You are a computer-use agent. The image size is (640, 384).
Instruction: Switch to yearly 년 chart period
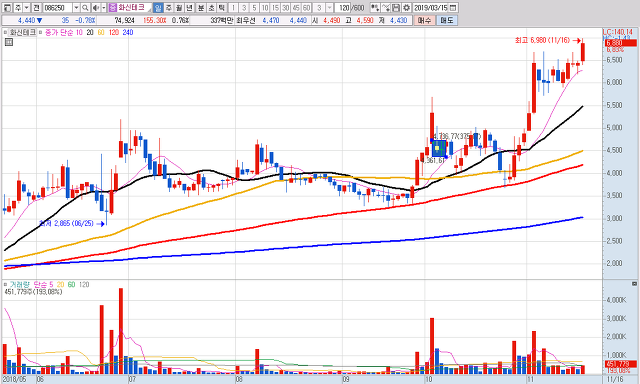[190, 8]
